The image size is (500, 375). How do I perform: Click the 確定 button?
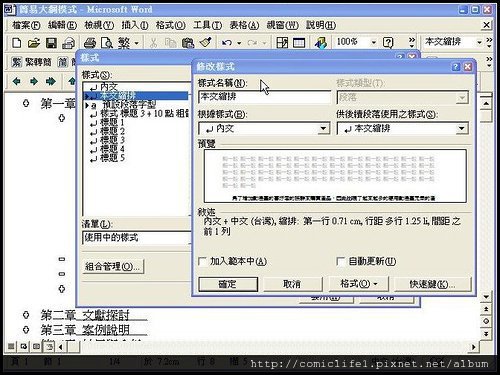(228, 284)
